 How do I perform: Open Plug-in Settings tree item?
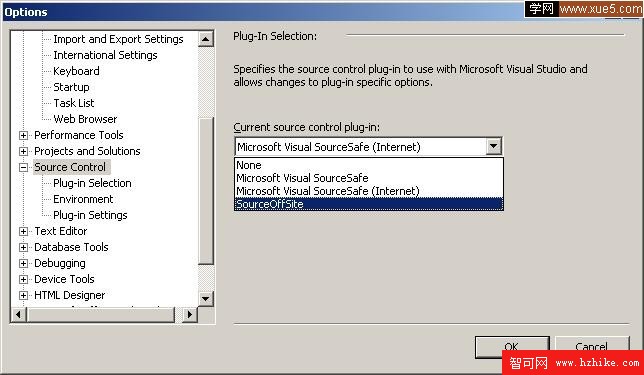[90, 215]
